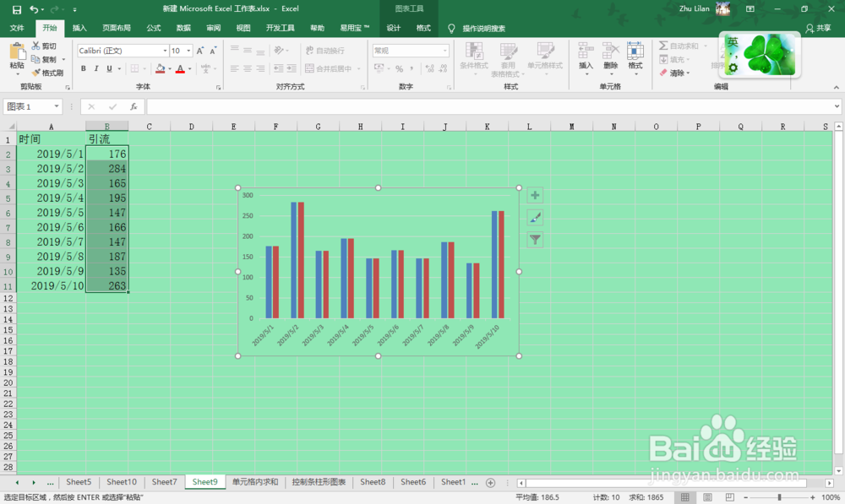
Task: Toggle italic formatting
Action: tap(95, 68)
